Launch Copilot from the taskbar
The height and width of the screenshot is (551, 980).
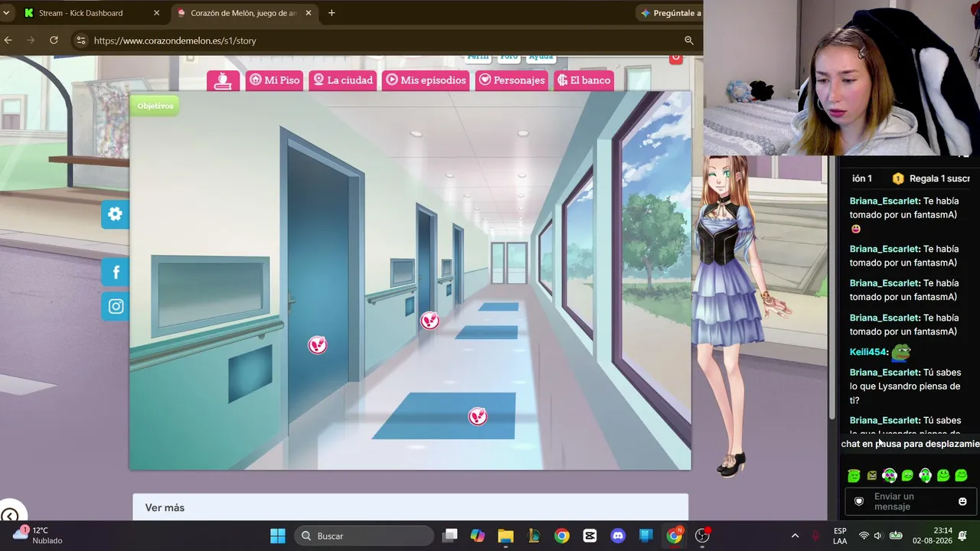(x=478, y=536)
